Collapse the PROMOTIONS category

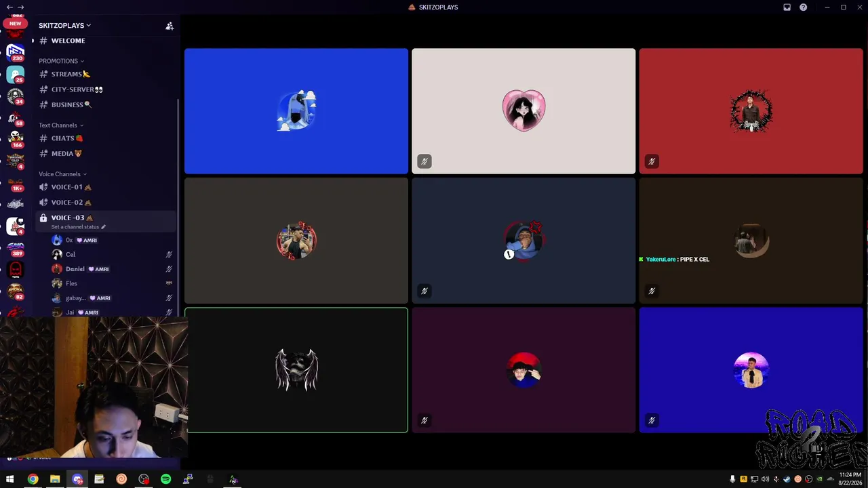click(61, 61)
